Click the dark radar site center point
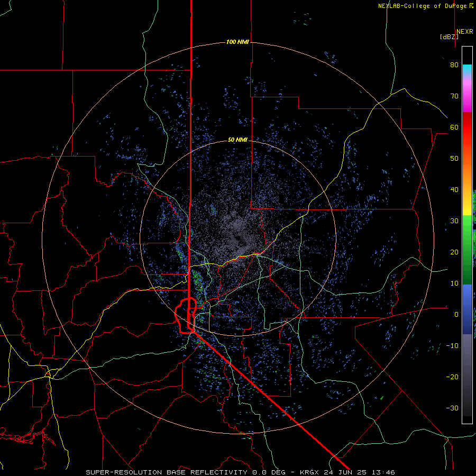Image resolution: width=476 pixels, height=476 pixels. click(x=237, y=239)
